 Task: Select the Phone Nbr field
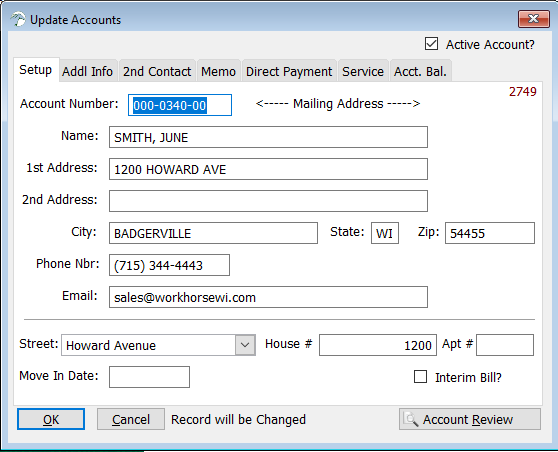169,265
